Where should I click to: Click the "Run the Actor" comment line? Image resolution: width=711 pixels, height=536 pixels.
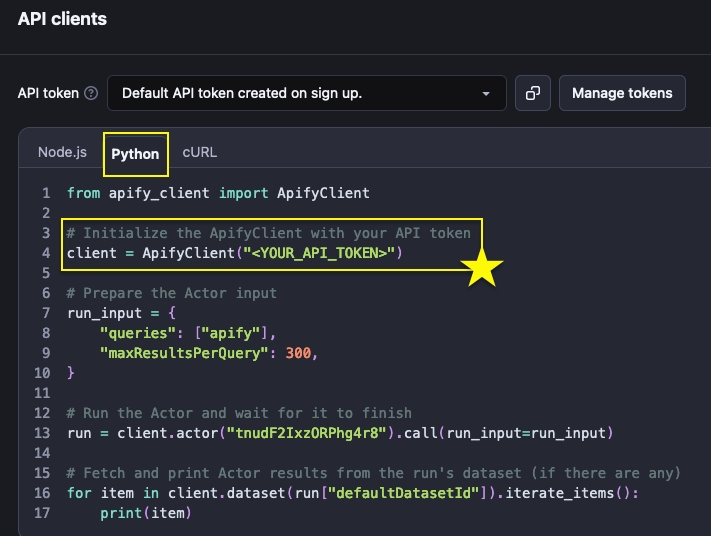(239, 413)
